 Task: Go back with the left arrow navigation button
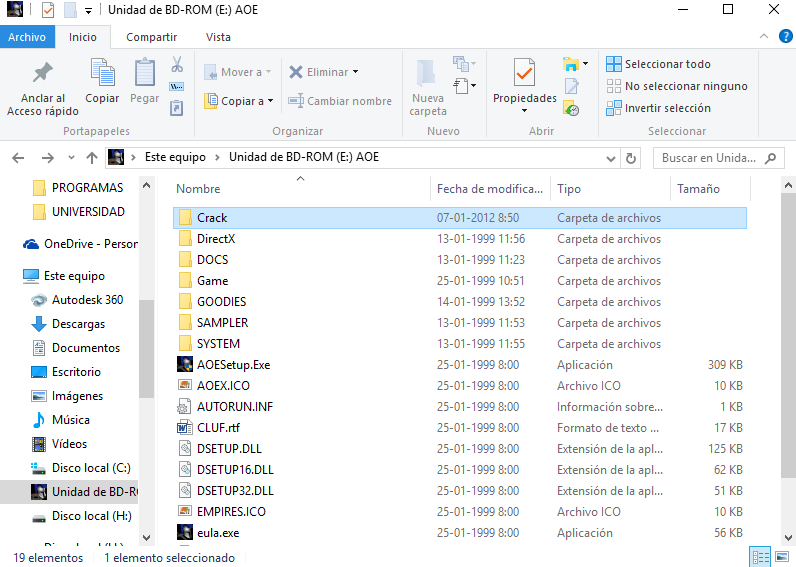(x=18, y=158)
